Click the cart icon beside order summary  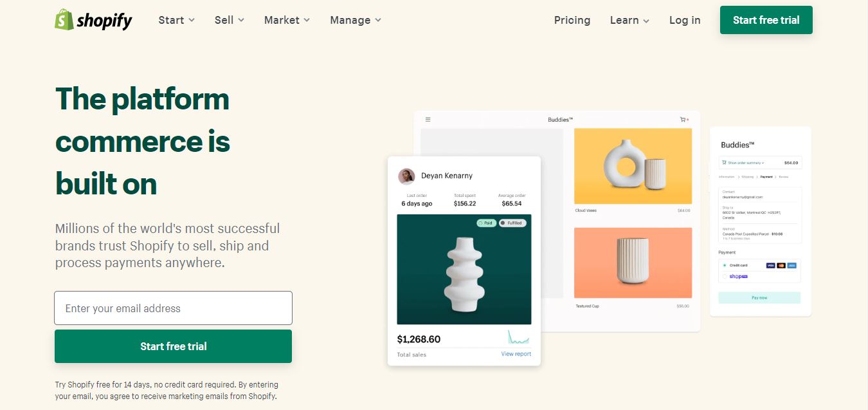point(724,163)
